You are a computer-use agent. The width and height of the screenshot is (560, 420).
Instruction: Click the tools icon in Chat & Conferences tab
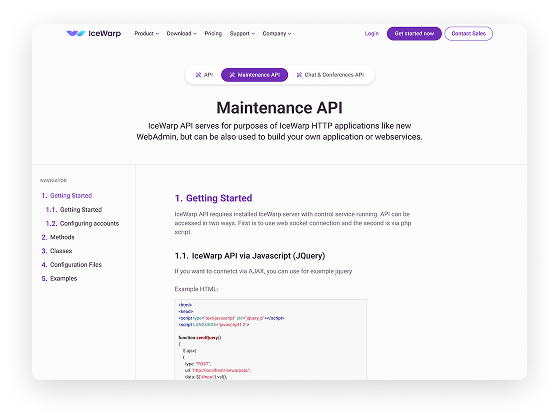pyautogui.click(x=299, y=75)
